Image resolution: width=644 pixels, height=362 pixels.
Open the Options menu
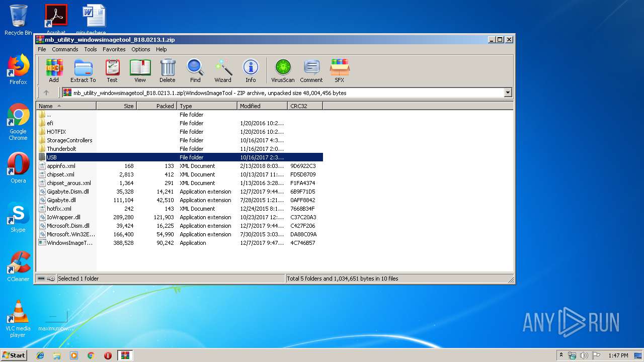click(141, 49)
